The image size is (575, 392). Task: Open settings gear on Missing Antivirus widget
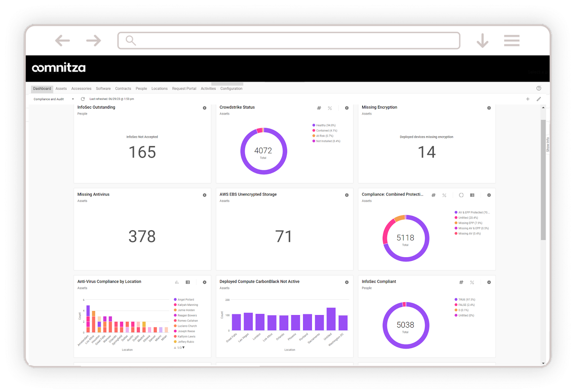point(204,195)
